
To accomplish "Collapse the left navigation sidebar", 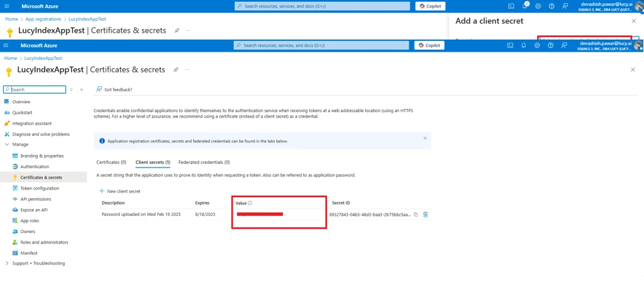I will tap(81, 89).
